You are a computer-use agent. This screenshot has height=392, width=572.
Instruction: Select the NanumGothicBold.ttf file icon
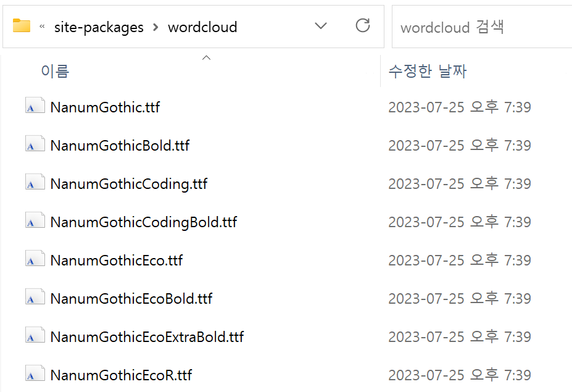(x=35, y=144)
